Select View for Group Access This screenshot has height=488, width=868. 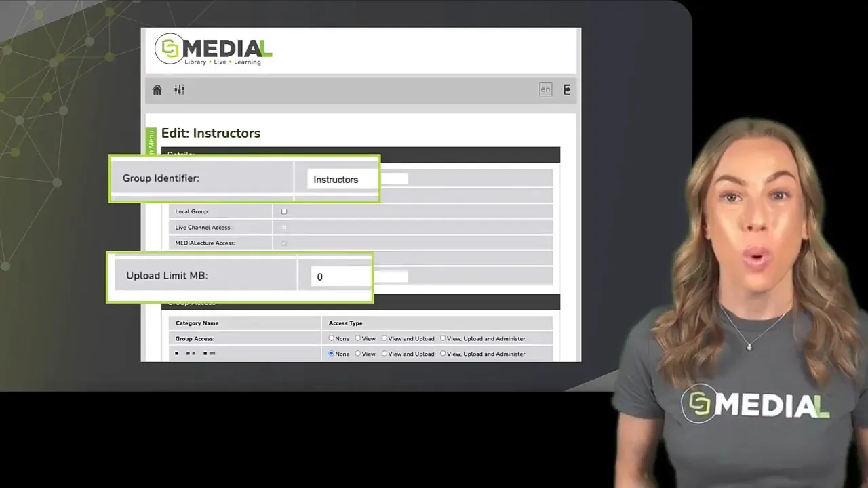358,338
